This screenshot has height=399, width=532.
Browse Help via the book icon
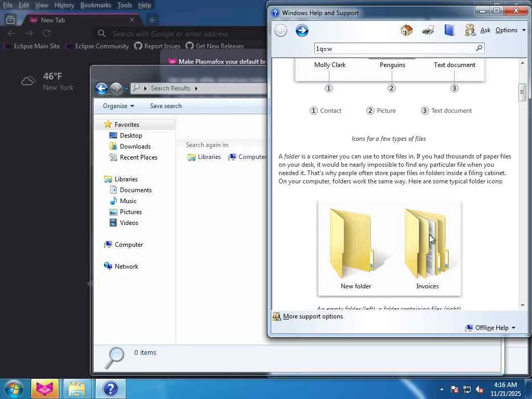(x=449, y=30)
